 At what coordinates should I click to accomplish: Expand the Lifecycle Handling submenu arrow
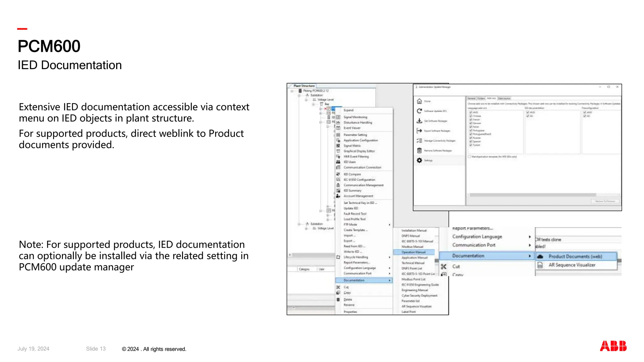pyautogui.click(x=389, y=257)
